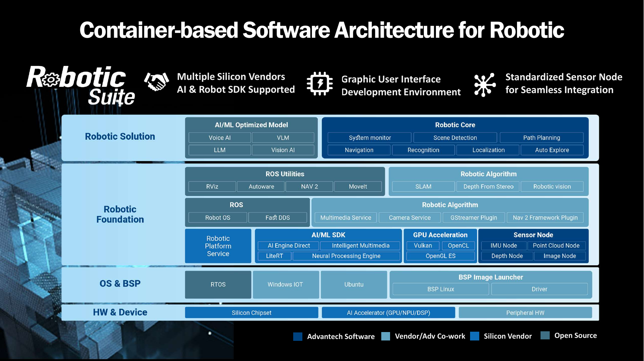Click the Open Source legend square

545,335
